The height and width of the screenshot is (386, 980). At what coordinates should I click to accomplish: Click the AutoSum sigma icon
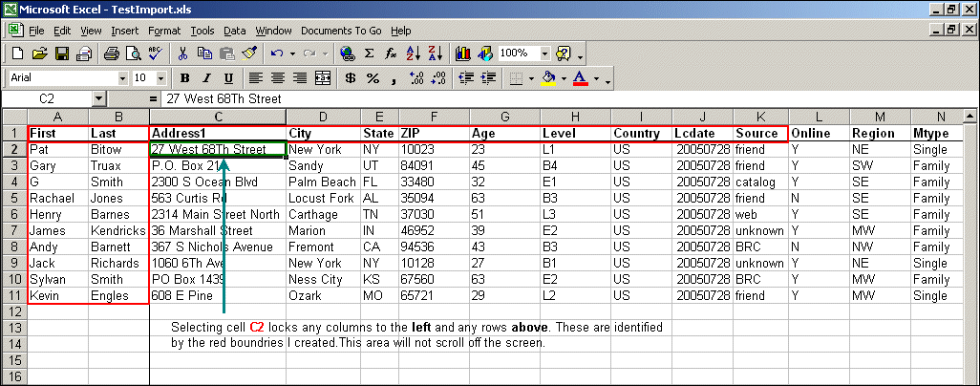click(x=370, y=54)
